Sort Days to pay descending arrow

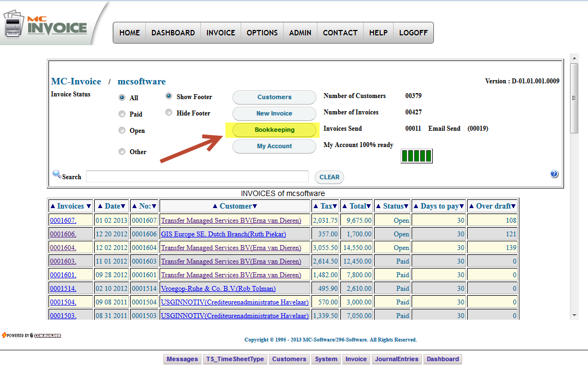pos(462,206)
